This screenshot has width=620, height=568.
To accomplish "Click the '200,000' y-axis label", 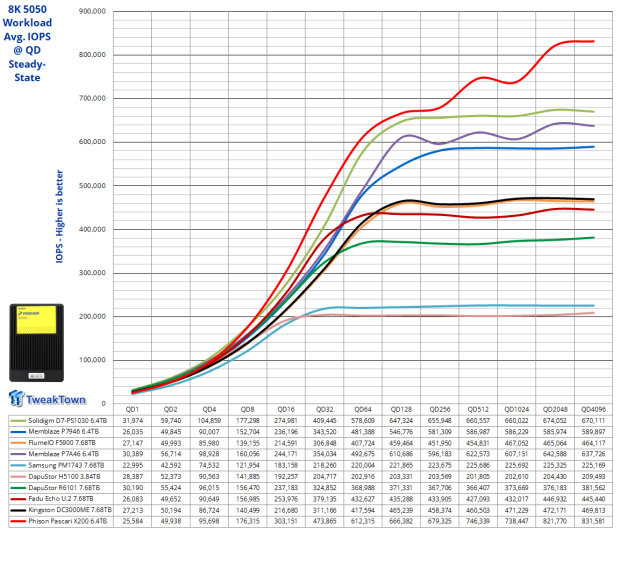I will point(92,316).
